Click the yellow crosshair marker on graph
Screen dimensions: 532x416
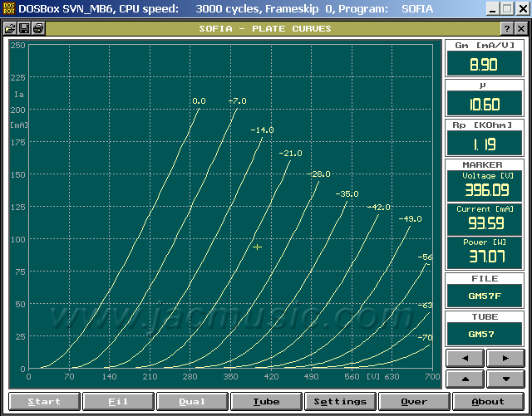coord(257,247)
